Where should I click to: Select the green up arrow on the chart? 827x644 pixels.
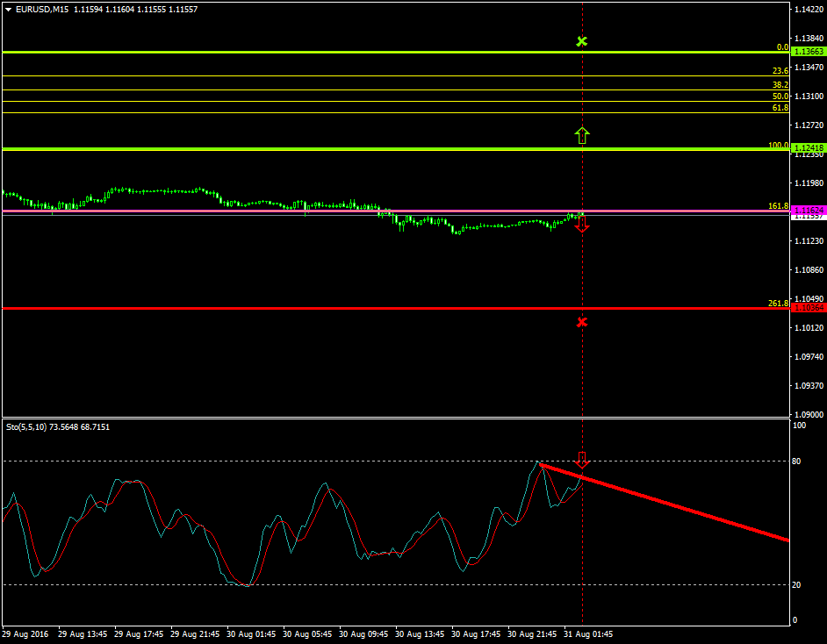pos(582,134)
